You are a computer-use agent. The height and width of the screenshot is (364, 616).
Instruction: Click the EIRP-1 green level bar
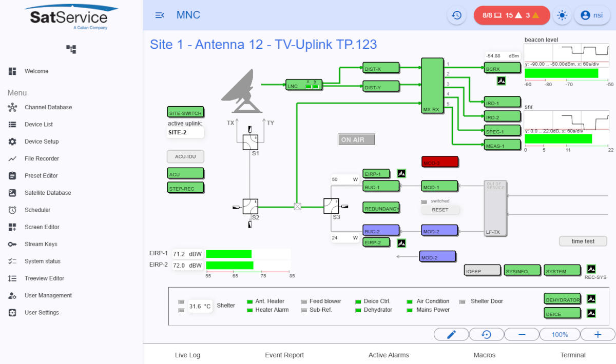(x=228, y=253)
